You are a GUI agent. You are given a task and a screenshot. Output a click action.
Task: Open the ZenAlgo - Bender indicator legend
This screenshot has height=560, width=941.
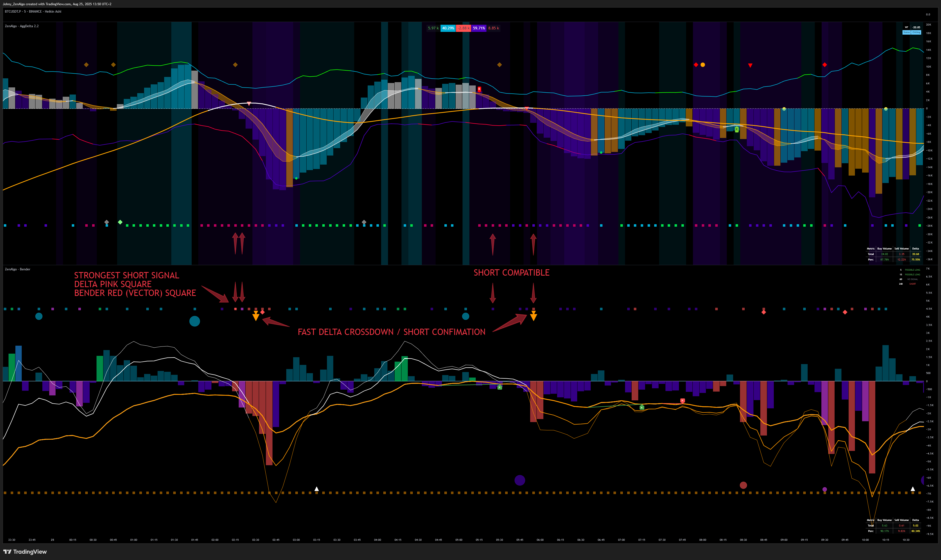click(x=17, y=269)
